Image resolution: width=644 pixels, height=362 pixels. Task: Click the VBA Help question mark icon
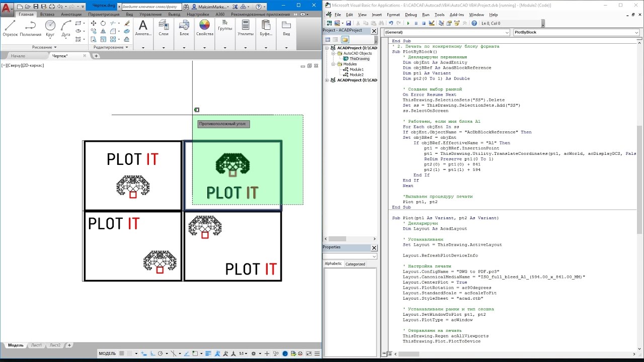tap(474, 23)
